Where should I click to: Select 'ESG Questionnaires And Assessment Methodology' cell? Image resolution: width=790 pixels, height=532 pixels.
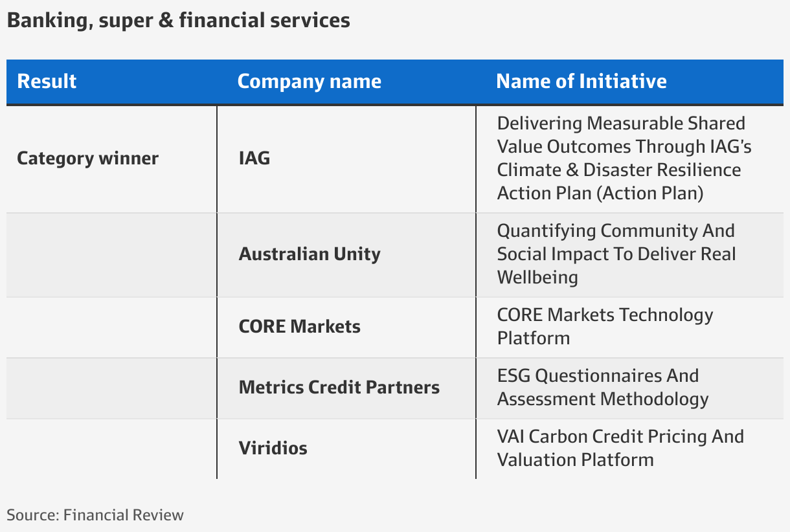602,387
